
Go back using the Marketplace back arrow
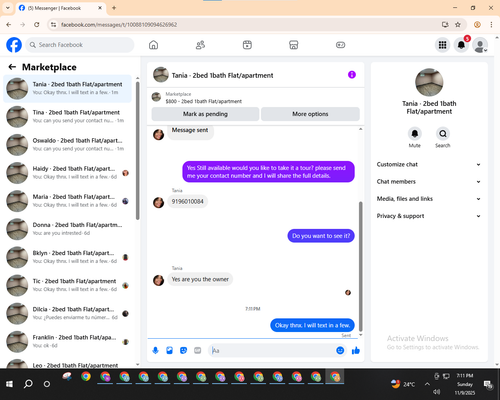click(x=12, y=67)
